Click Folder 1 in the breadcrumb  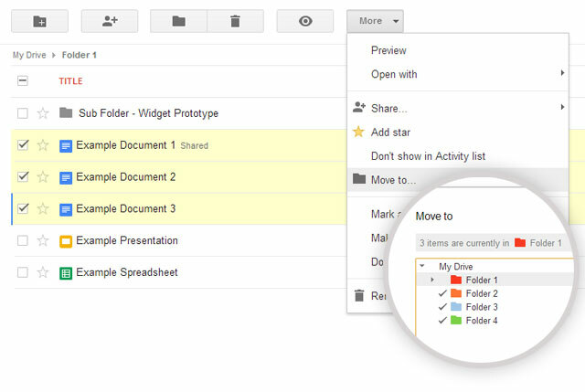click(x=80, y=55)
